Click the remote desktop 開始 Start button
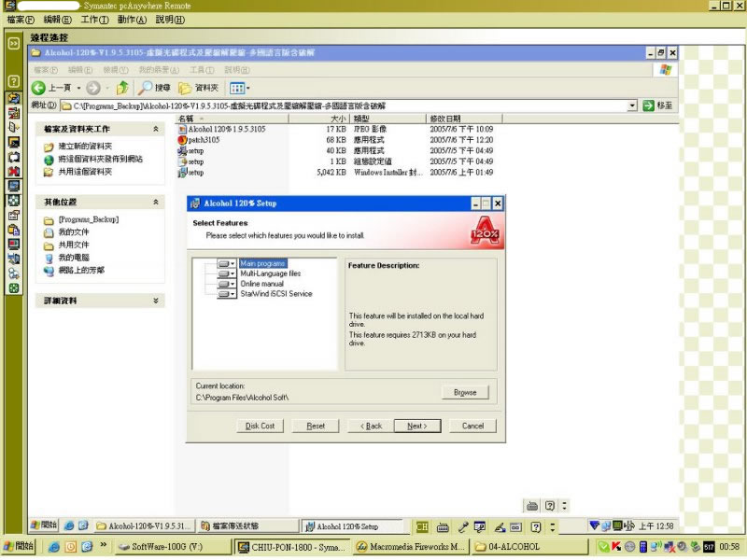This screenshot has width=747, height=560. pos(44,525)
